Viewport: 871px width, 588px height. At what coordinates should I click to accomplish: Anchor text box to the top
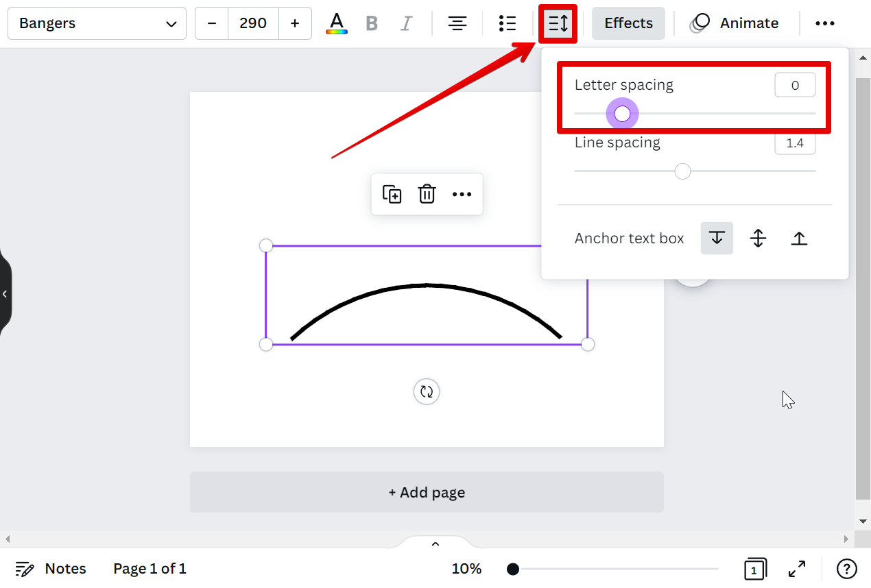pos(717,238)
